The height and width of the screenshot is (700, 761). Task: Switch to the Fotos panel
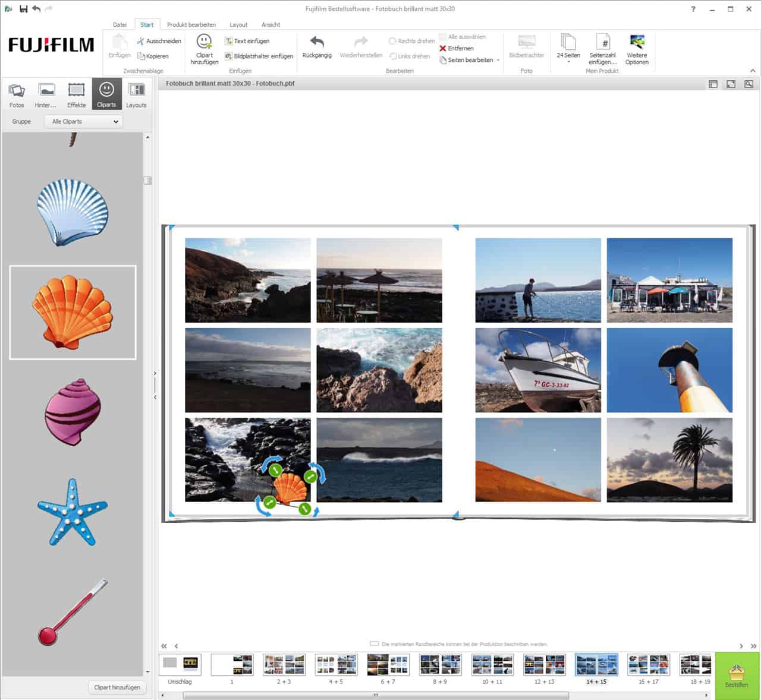[x=17, y=94]
